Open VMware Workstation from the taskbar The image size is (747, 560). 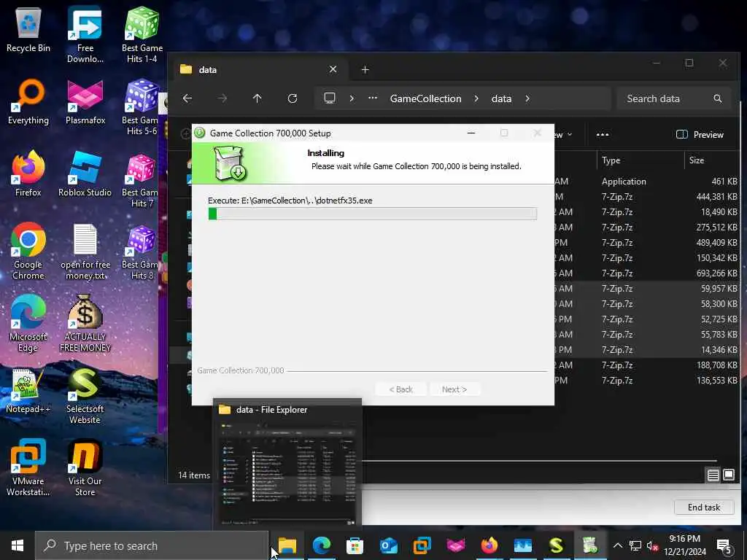point(422,545)
